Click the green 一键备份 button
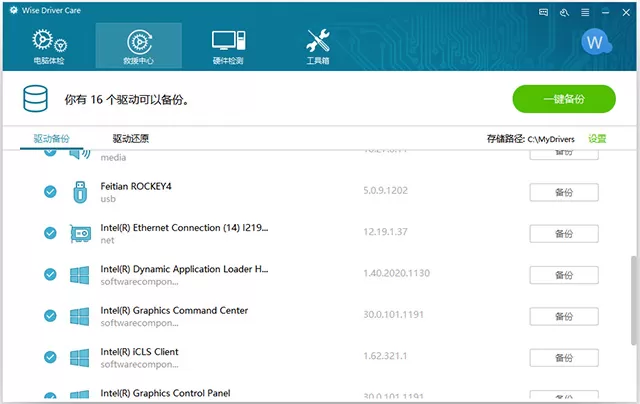This screenshot has height=404, width=640. point(564,99)
